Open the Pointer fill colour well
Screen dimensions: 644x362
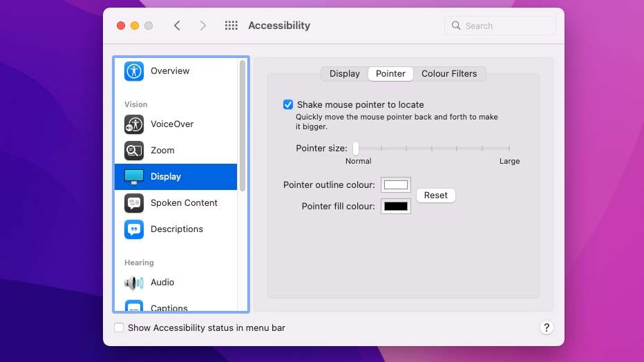395,206
